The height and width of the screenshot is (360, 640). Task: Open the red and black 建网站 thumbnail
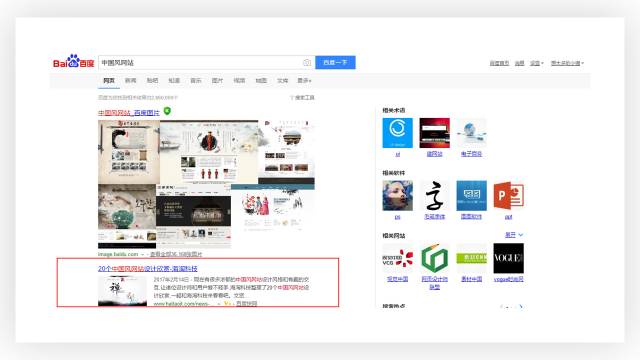click(434, 133)
